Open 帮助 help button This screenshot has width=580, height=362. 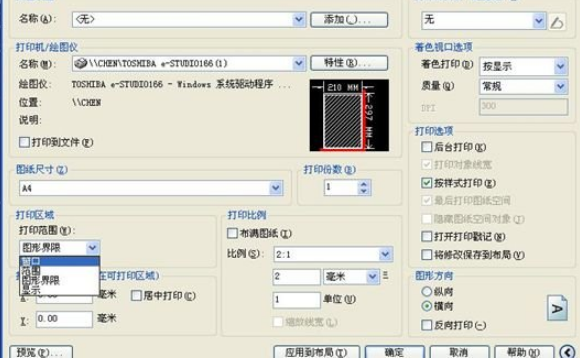click(524, 352)
